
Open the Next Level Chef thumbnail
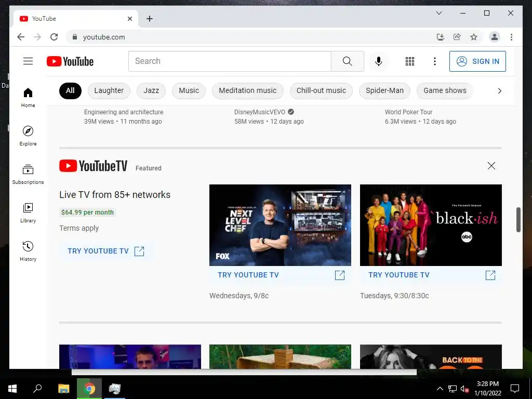[x=280, y=225]
